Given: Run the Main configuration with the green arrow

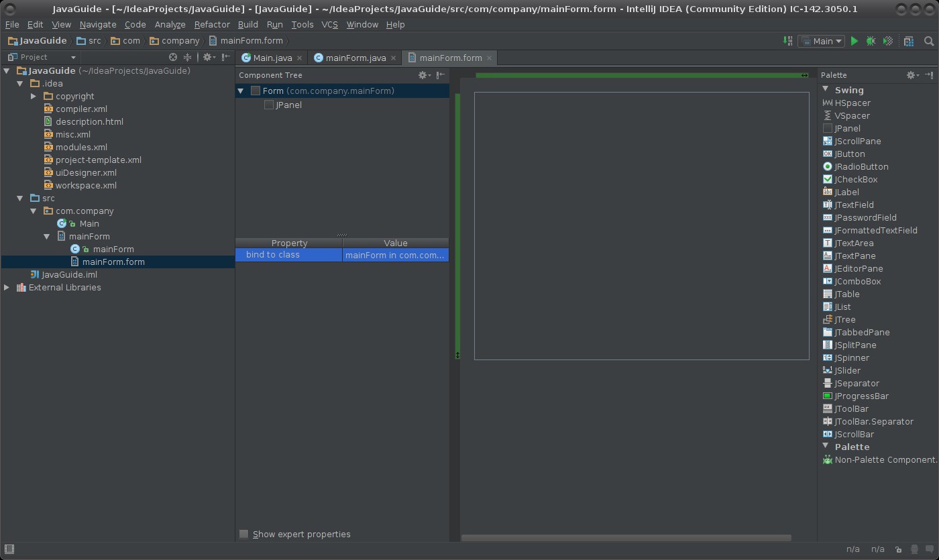Looking at the screenshot, I should pyautogui.click(x=854, y=41).
